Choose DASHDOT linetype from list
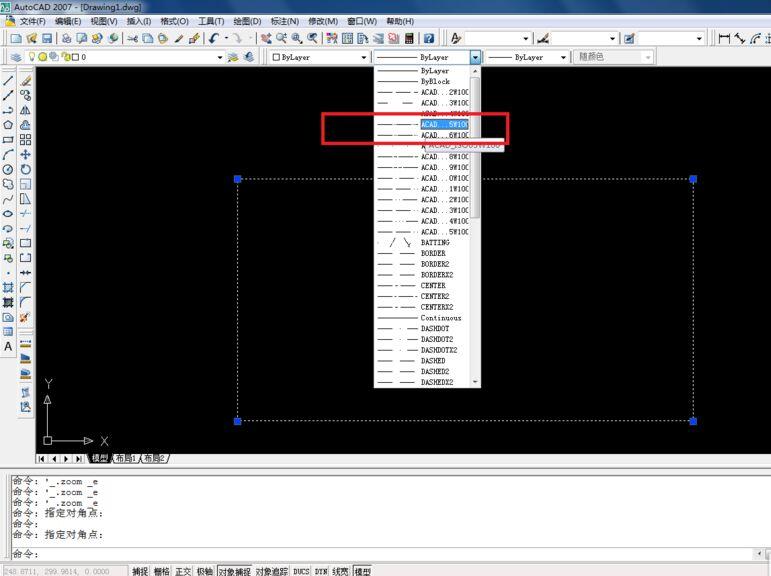The height and width of the screenshot is (576, 771). point(422,329)
